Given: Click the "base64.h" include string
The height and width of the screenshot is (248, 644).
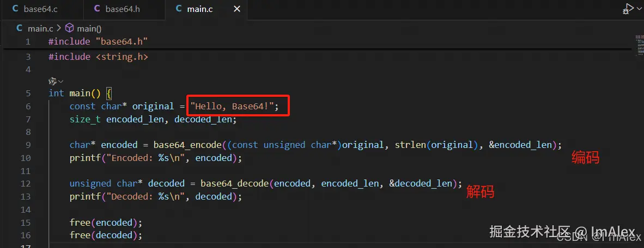Looking at the screenshot, I should click(121, 41).
